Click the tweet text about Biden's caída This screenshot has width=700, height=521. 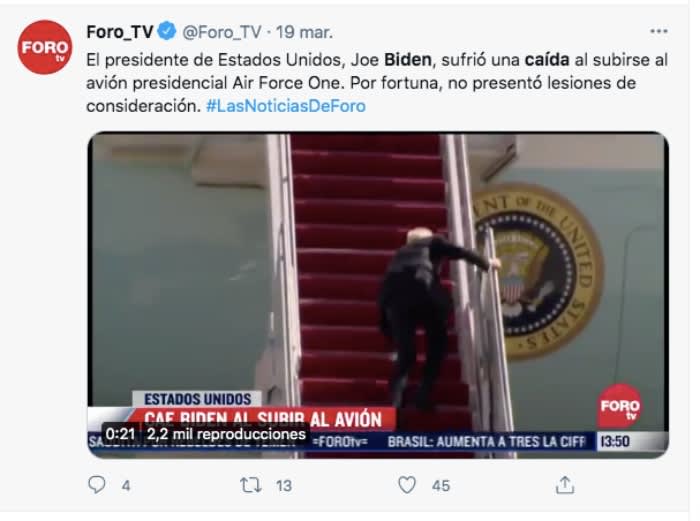(377, 83)
